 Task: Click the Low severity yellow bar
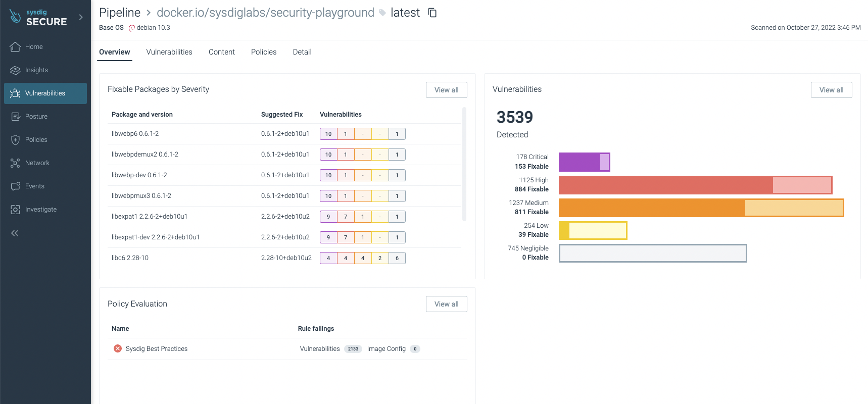pyautogui.click(x=593, y=230)
